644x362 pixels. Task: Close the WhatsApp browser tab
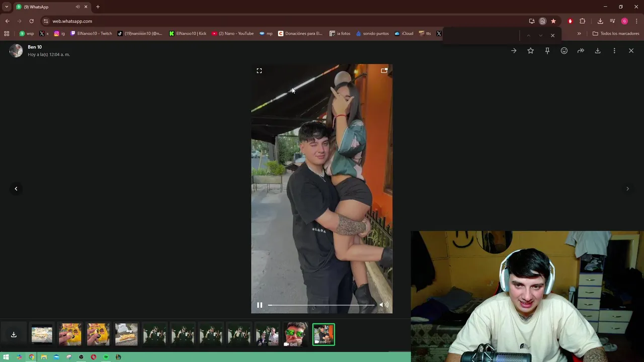point(86,7)
